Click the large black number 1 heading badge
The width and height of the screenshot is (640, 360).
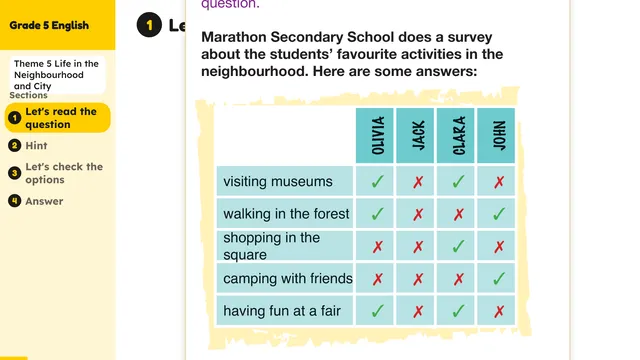pos(149,25)
